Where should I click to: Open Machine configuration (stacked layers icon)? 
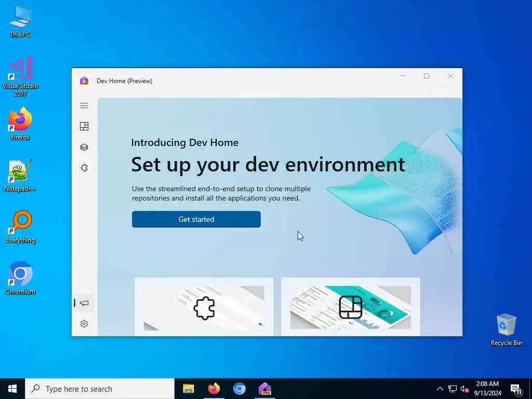tap(84, 147)
